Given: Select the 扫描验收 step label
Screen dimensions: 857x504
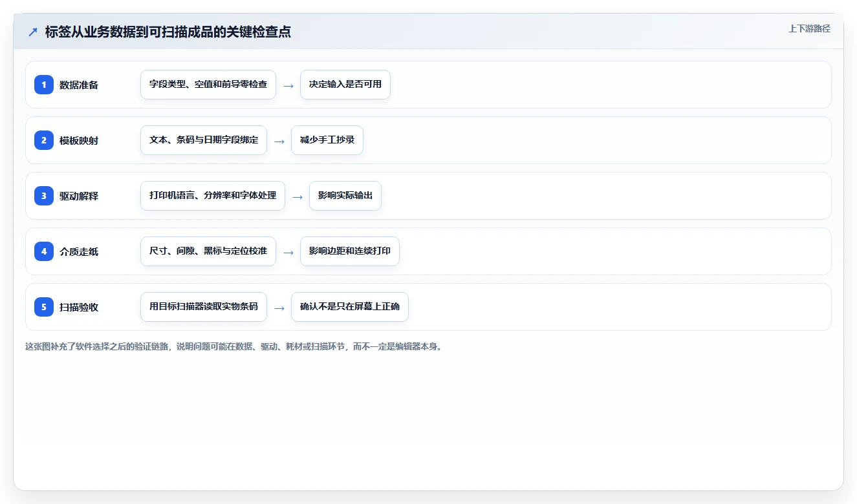Looking at the screenshot, I should pyautogui.click(x=79, y=307).
